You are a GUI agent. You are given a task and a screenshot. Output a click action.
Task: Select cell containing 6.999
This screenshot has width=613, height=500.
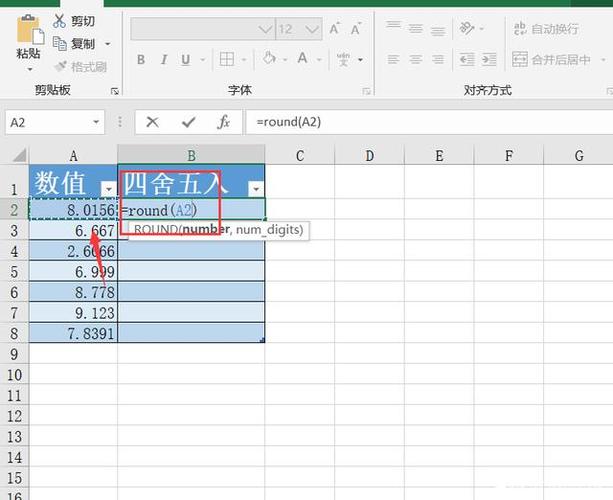(x=73, y=272)
